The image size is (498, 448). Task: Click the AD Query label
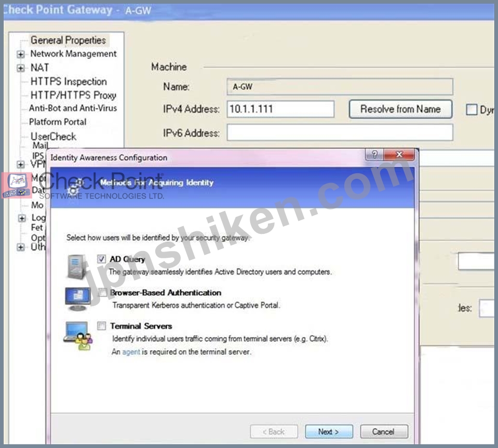(x=127, y=259)
